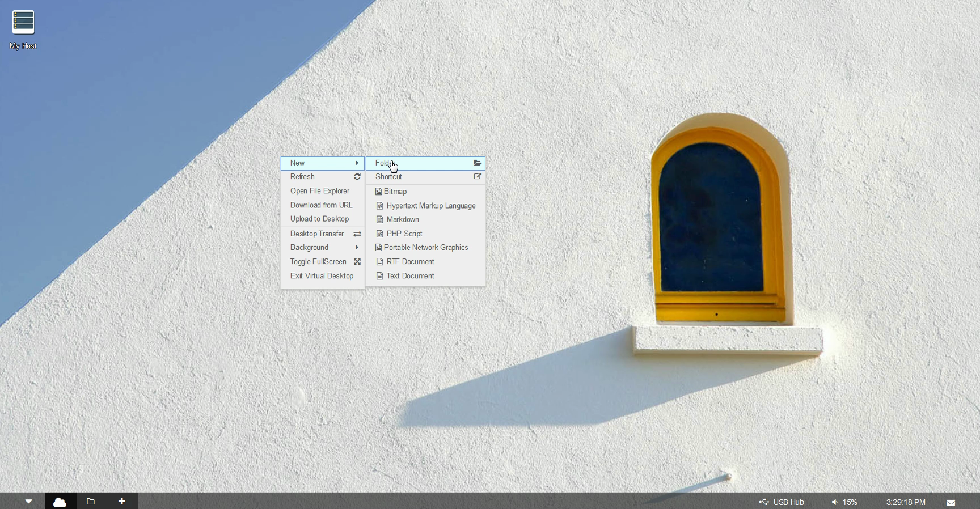Expand the New submenu
Screen dimensions: 980x509
click(322, 163)
